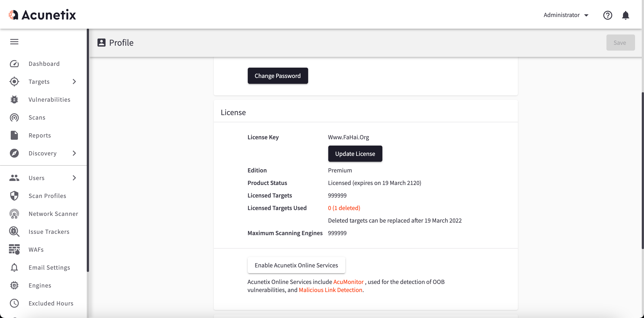Open Email Settings page
This screenshot has height=318, width=644.
click(49, 267)
